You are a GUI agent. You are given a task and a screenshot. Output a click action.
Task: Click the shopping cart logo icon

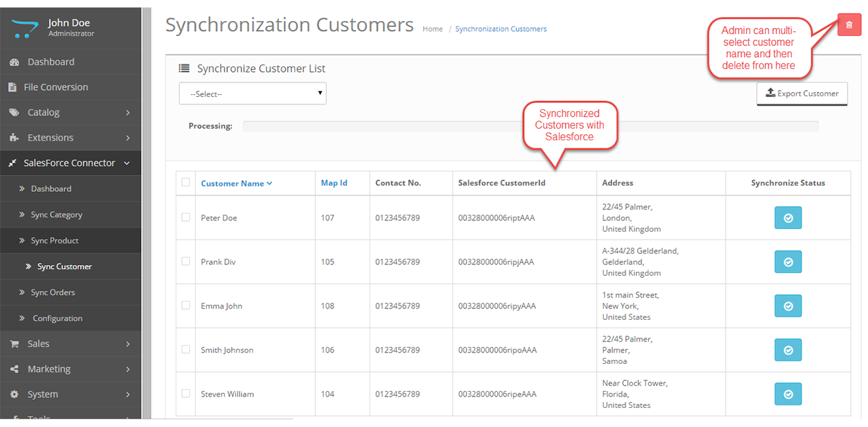click(22, 28)
